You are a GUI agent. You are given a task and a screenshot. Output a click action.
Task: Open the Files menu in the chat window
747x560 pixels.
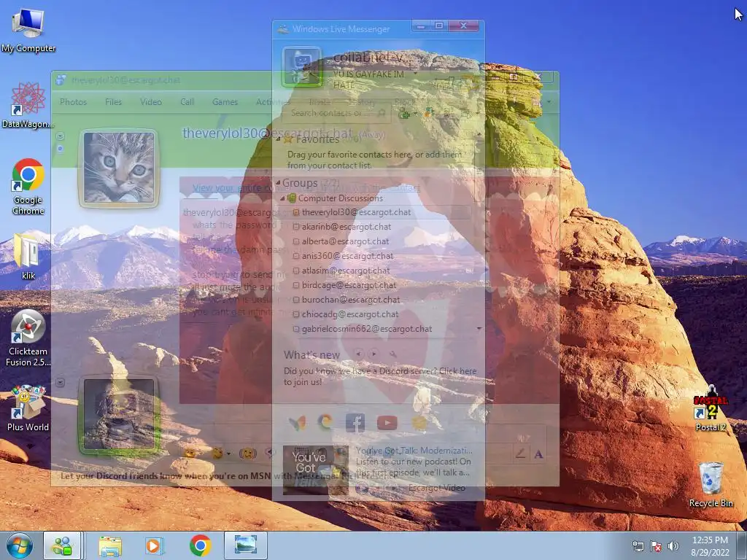pos(113,101)
